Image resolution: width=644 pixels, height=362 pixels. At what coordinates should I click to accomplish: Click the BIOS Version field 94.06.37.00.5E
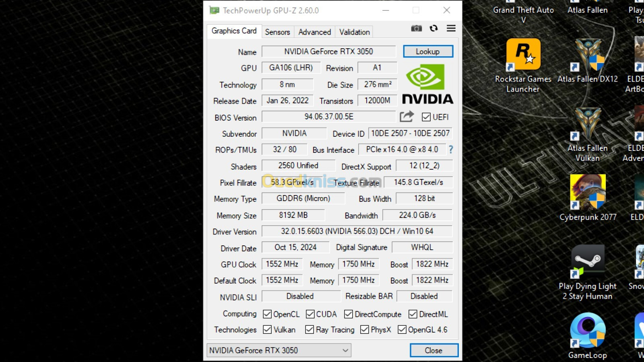(x=329, y=117)
